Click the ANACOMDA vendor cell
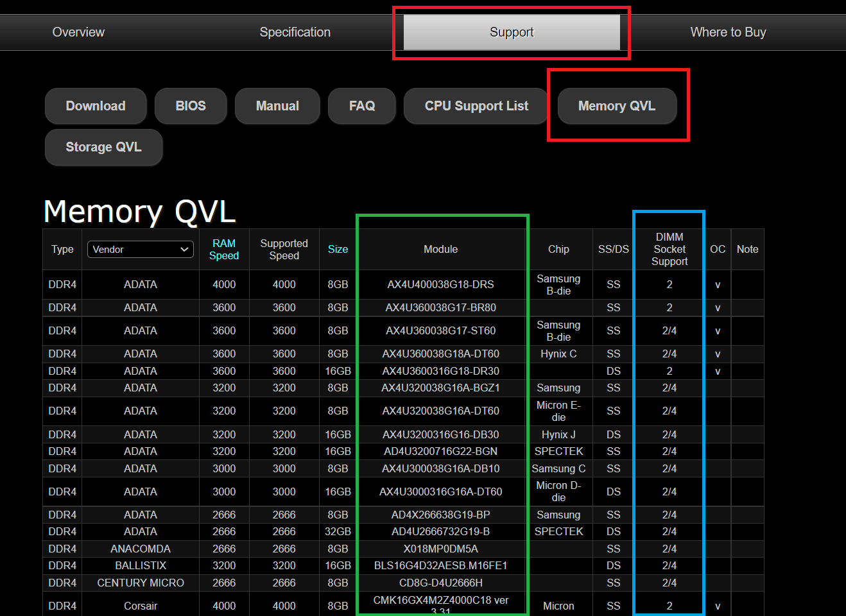 point(141,549)
